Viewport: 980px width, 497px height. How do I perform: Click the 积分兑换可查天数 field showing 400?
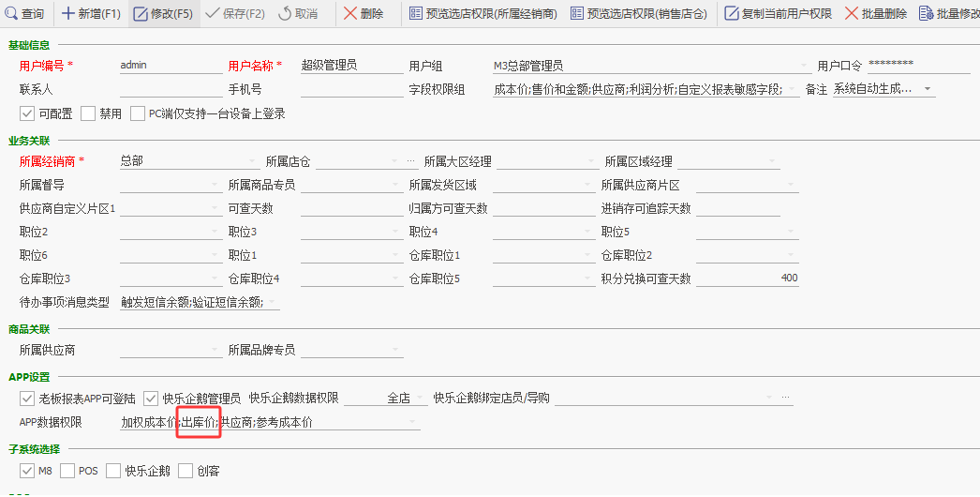[x=747, y=279]
